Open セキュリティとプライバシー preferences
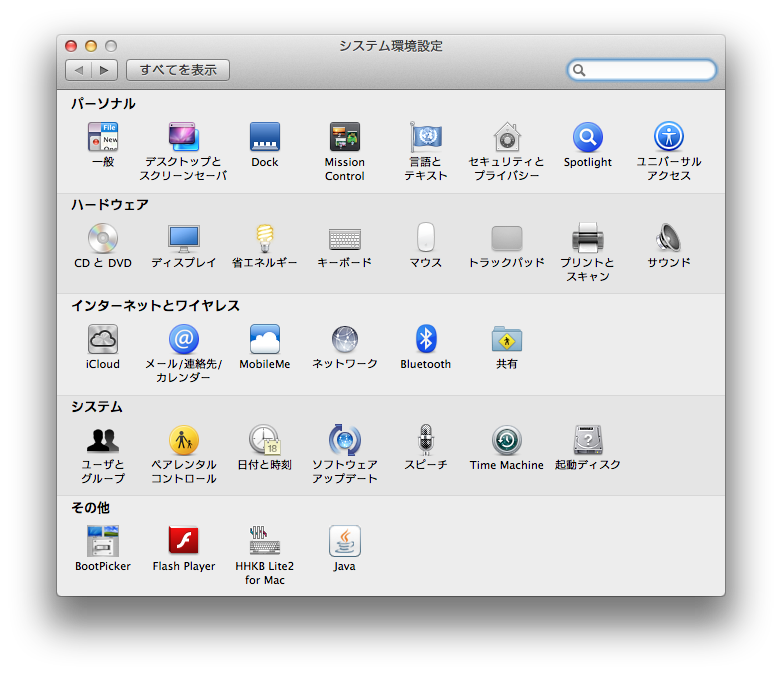This screenshot has width=782, height=675. [507, 137]
